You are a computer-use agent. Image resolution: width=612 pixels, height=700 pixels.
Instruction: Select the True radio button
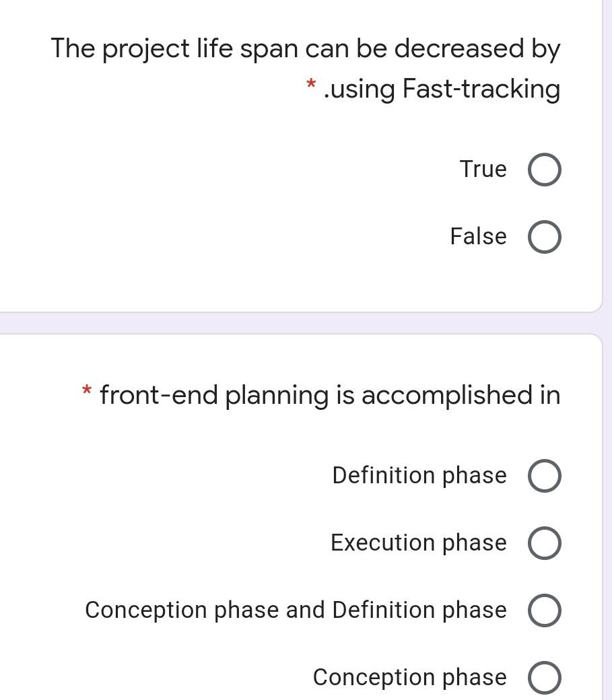544,170
